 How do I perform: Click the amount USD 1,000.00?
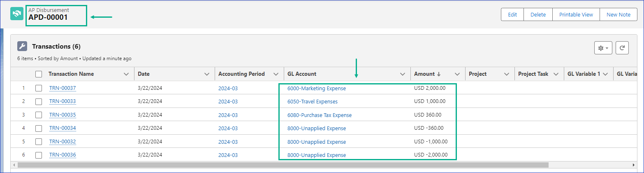pos(430,101)
